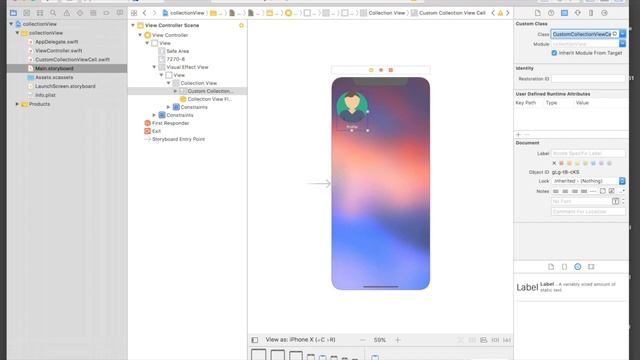Screen dimensions: 640x360
Task: Zoom in the storyboard canvas
Action: coord(398,340)
